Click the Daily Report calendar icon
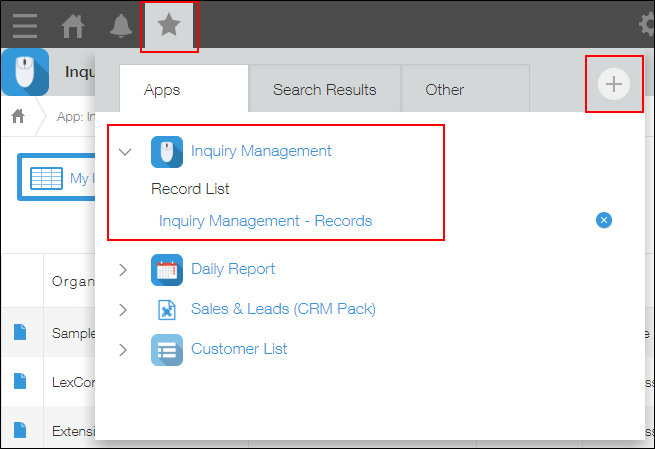The width and height of the screenshot is (655, 449). pos(167,269)
